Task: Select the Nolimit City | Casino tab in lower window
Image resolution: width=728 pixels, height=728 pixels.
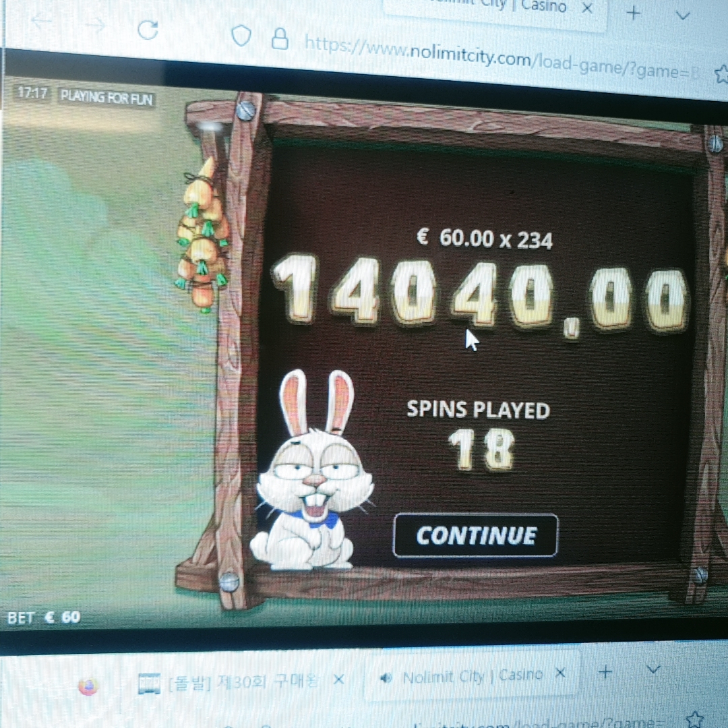Action: pos(472,675)
